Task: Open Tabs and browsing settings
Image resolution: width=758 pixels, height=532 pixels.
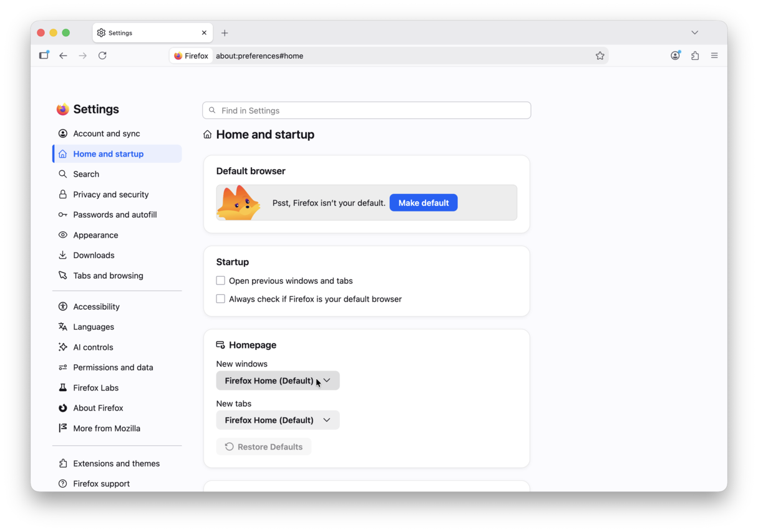Action: coord(117,276)
